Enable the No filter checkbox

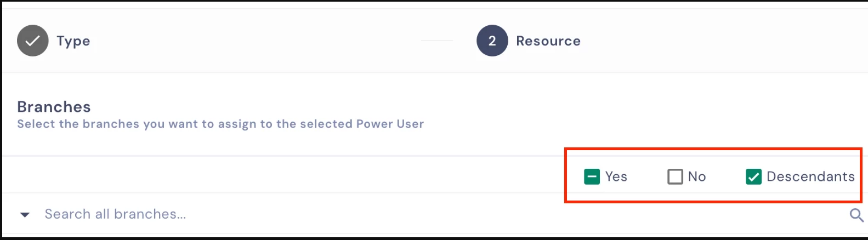tap(675, 176)
